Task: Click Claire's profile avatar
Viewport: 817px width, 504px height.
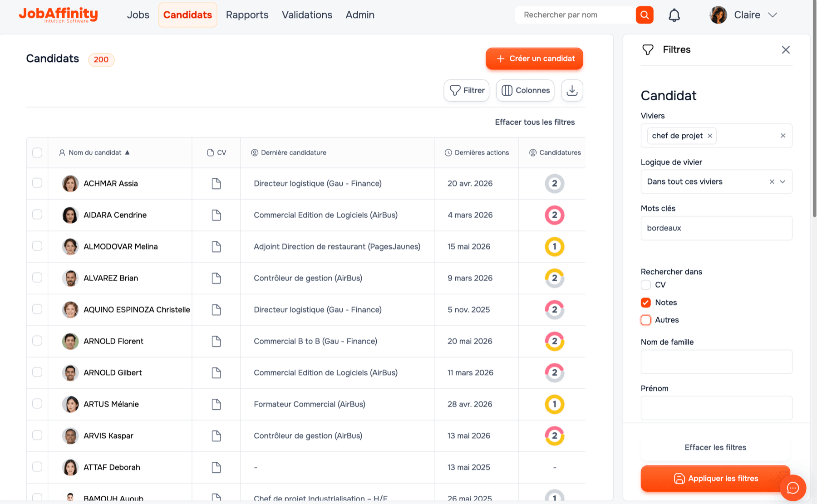Action: tap(718, 15)
